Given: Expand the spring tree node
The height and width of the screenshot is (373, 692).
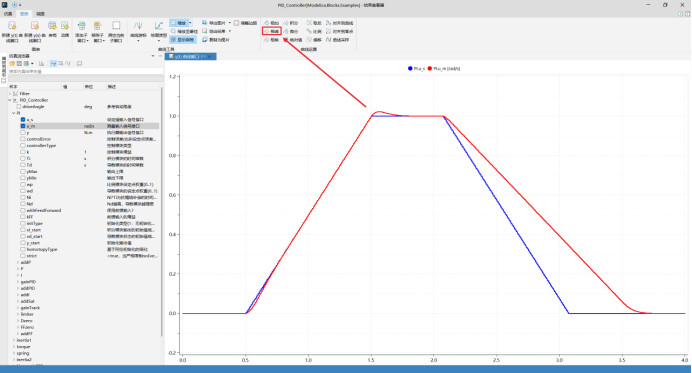Looking at the screenshot, I should click(x=14, y=353).
